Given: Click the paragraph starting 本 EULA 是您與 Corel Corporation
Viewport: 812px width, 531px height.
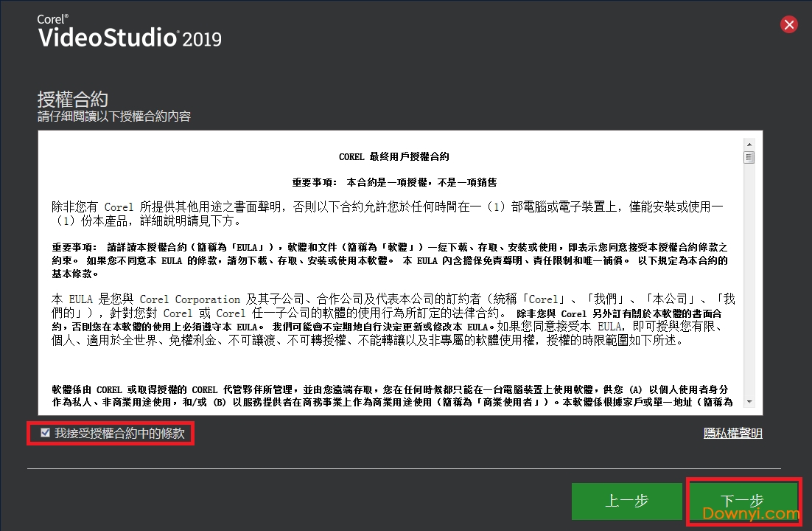Looking at the screenshot, I should coord(393,319).
